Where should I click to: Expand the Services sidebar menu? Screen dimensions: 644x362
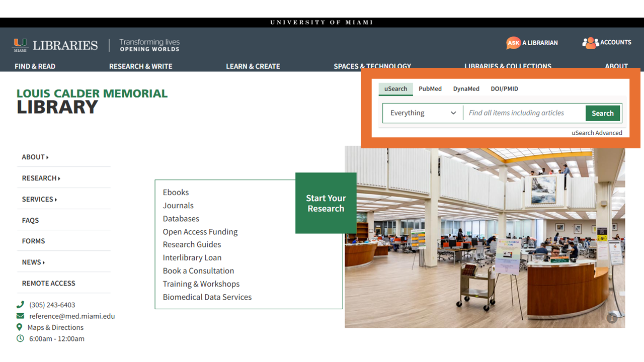(x=39, y=200)
